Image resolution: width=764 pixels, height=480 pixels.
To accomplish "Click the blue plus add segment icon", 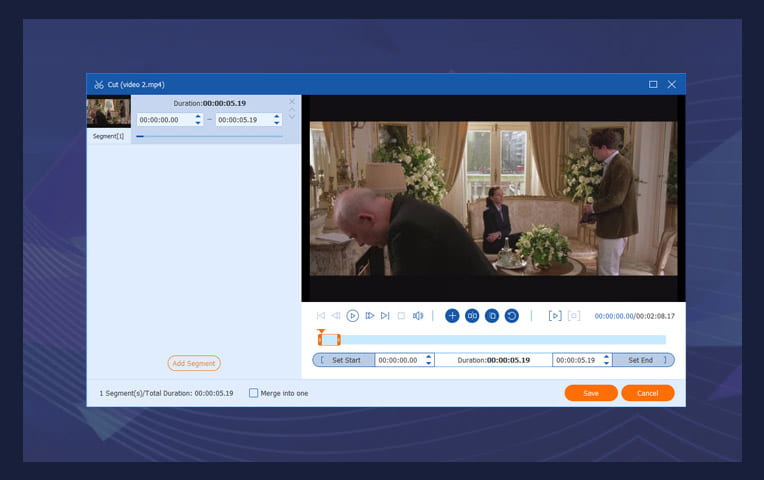I will [452, 316].
